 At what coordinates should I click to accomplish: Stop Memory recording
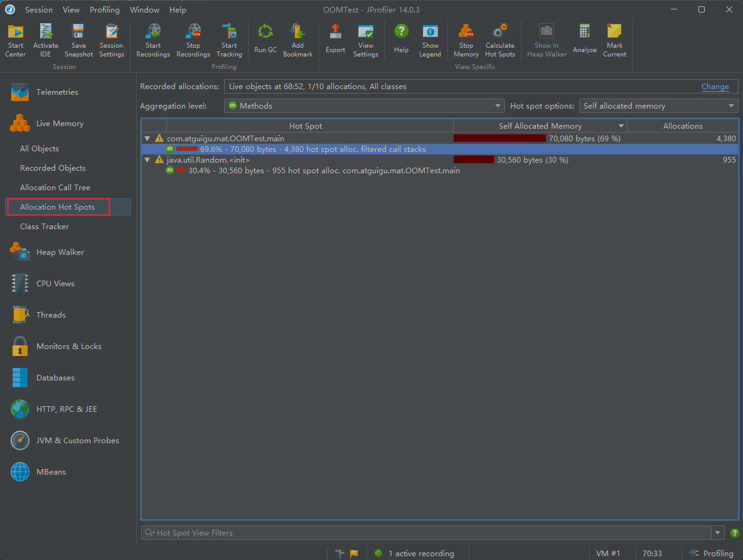466,40
